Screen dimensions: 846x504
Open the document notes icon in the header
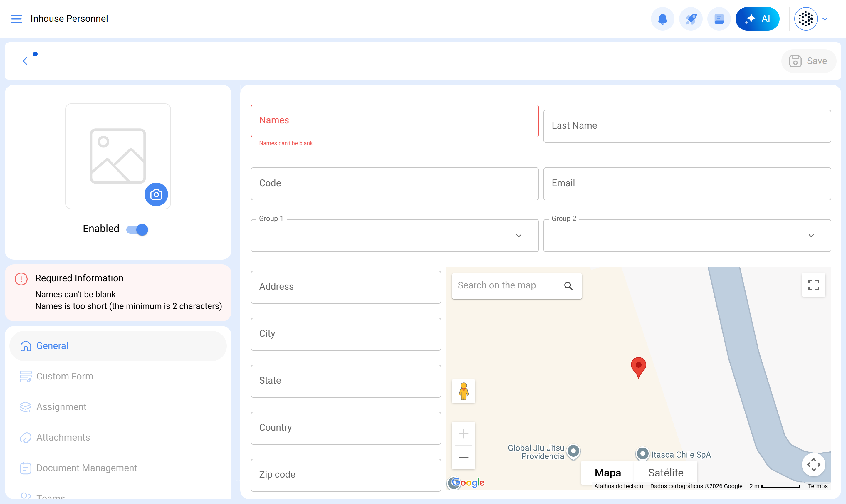[x=719, y=19]
